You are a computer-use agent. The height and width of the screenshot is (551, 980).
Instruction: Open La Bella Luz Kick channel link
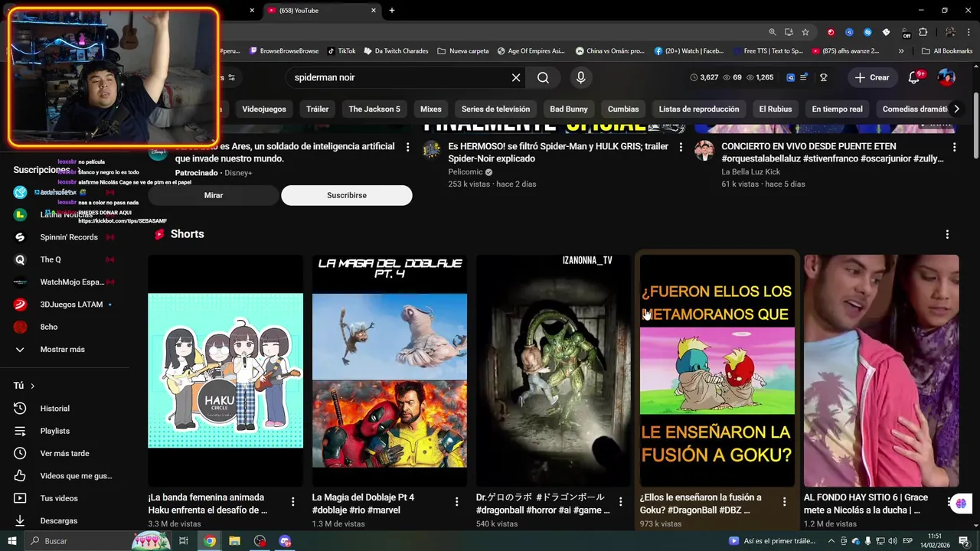pos(751,172)
